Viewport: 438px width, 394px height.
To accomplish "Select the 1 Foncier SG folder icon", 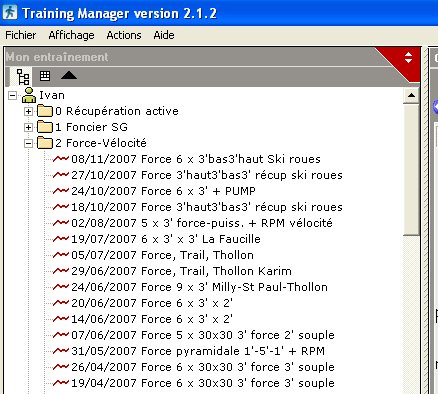I will coord(45,127).
